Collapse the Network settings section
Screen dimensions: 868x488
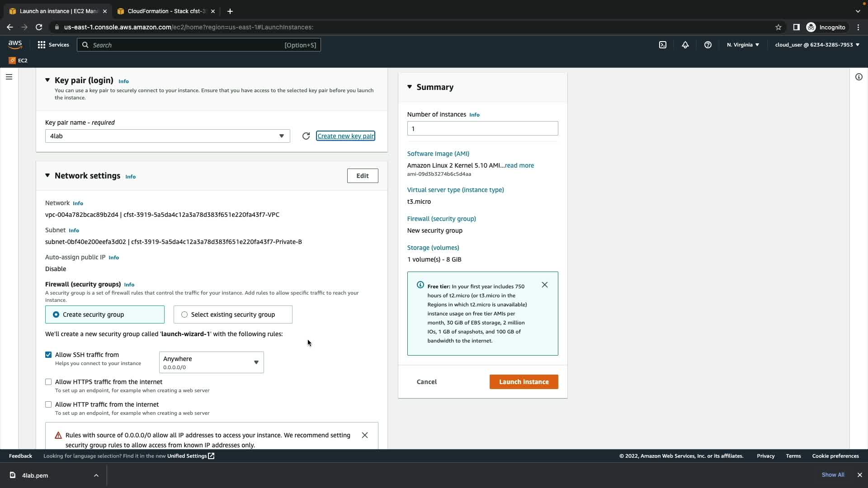click(x=47, y=176)
